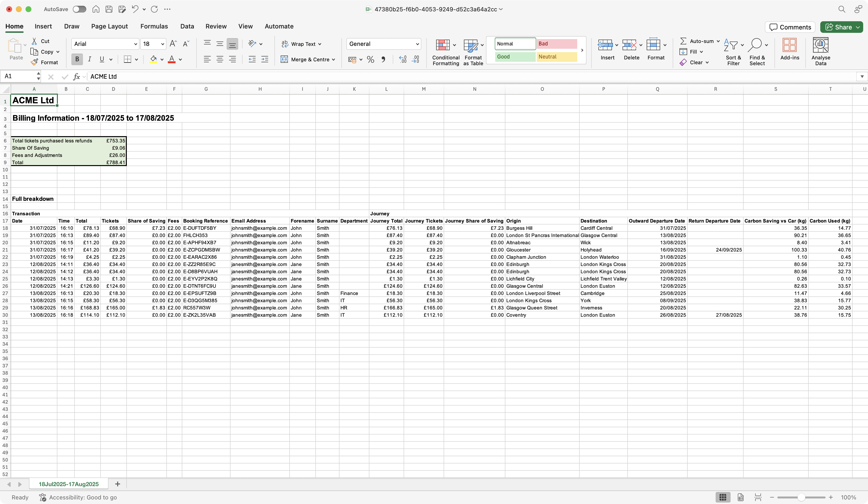
Task: Click the Find & Select magnifier icon
Action: click(756, 45)
